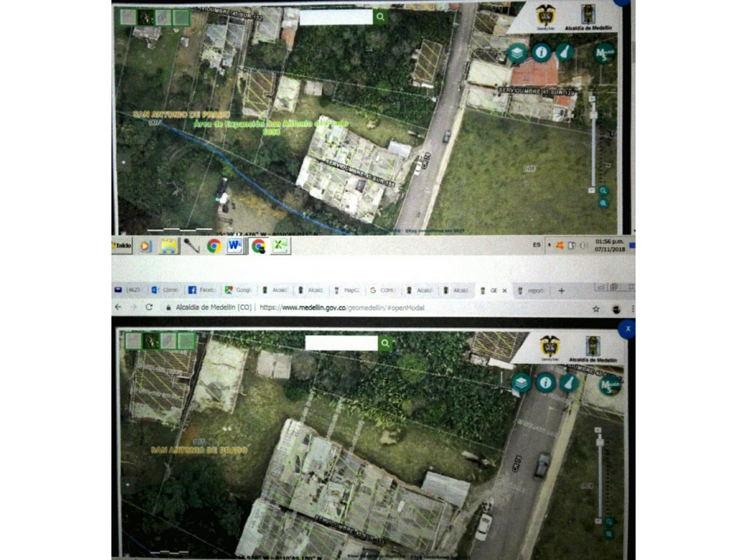Close the map modal with the blue X
Viewport: 747px width, 560px height.
627,329
